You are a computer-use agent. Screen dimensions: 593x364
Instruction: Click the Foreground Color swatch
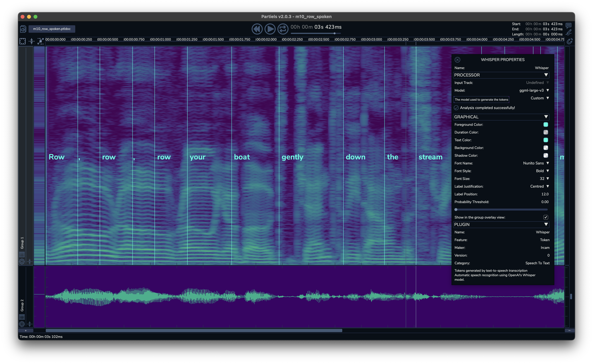(x=546, y=125)
